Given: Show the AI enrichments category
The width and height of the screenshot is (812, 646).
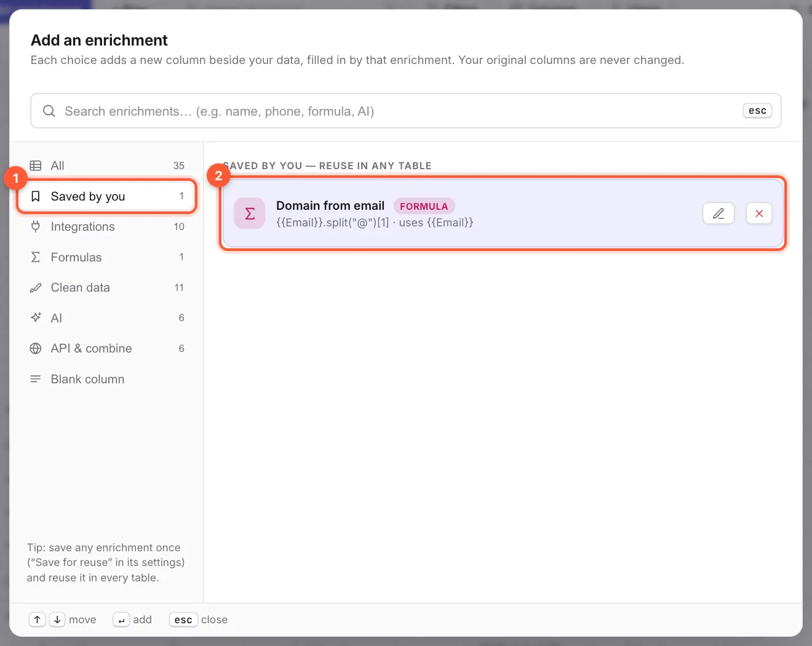Looking at the screenshot, I should (x=107, y=318).
